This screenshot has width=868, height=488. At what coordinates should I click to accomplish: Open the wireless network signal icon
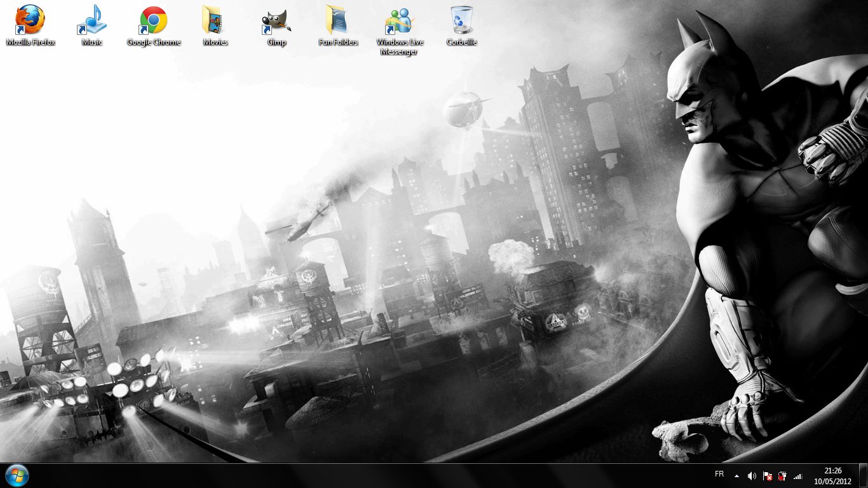[798, 475]
